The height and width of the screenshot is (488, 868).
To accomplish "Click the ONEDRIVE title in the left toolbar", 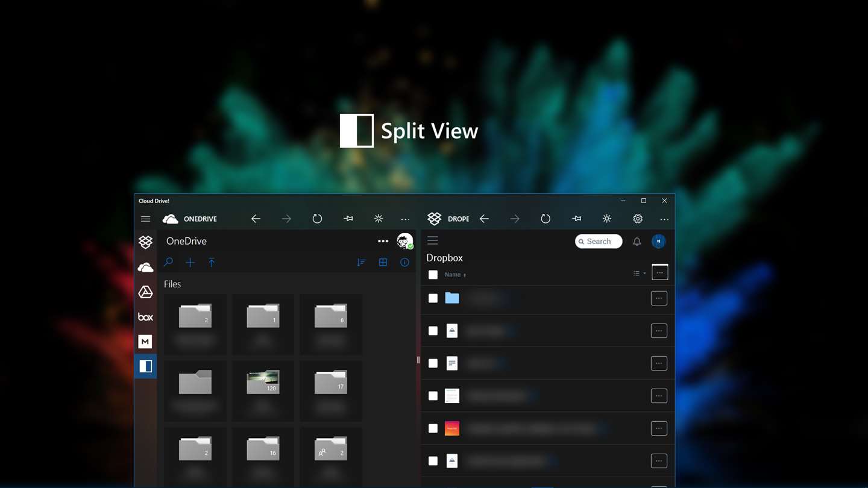I will 200,219.
